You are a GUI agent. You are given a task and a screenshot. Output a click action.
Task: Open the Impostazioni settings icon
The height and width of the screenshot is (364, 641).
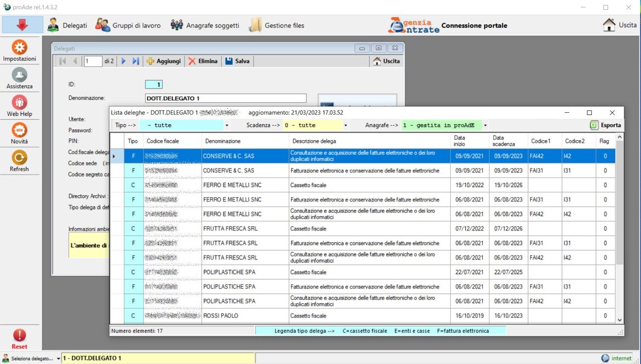coord(20,48)
